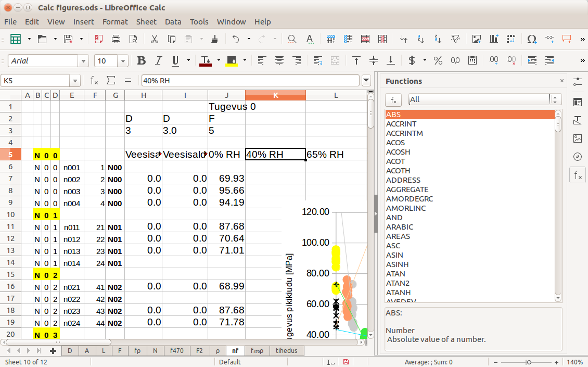Click the Cut scissors icon
The image size is (588, 367).
(x=155, y=39)
